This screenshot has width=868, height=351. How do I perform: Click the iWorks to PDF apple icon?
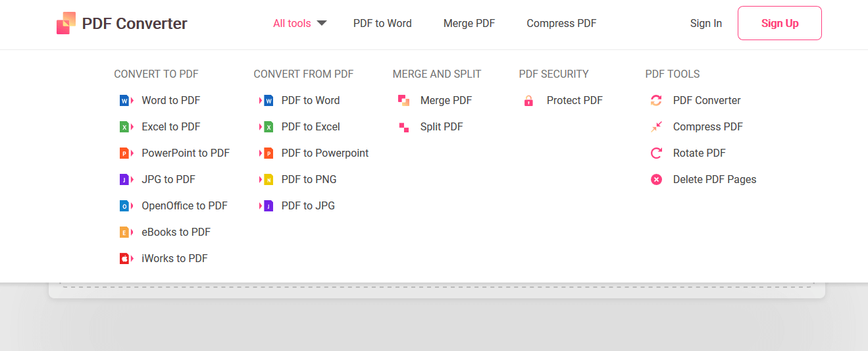click(x=126, y=259)
